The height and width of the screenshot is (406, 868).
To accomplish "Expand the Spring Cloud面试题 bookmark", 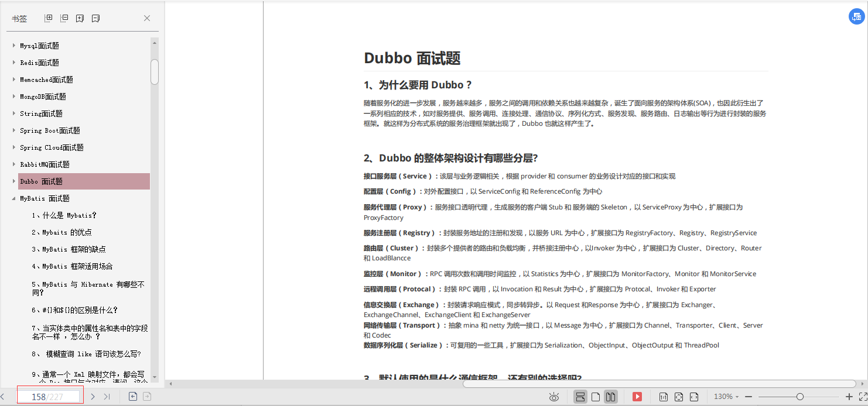I will 14,147.
